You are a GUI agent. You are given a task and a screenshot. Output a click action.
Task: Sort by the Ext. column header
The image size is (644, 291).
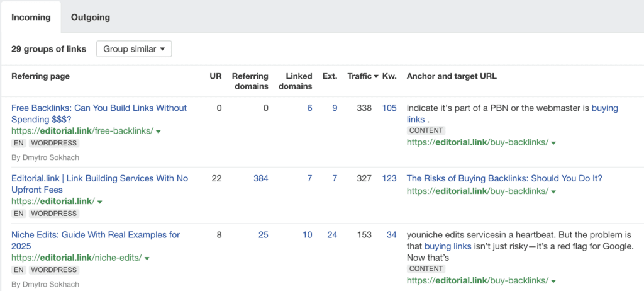click(x=330, y=76)
